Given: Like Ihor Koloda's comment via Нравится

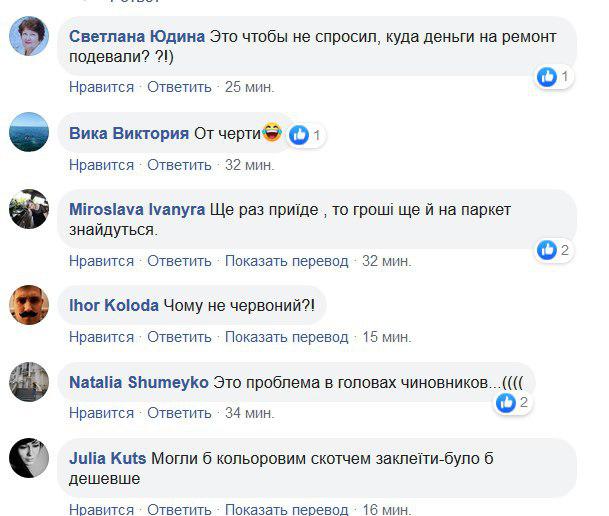Looking at the screenshot, I should pos(101,337).
